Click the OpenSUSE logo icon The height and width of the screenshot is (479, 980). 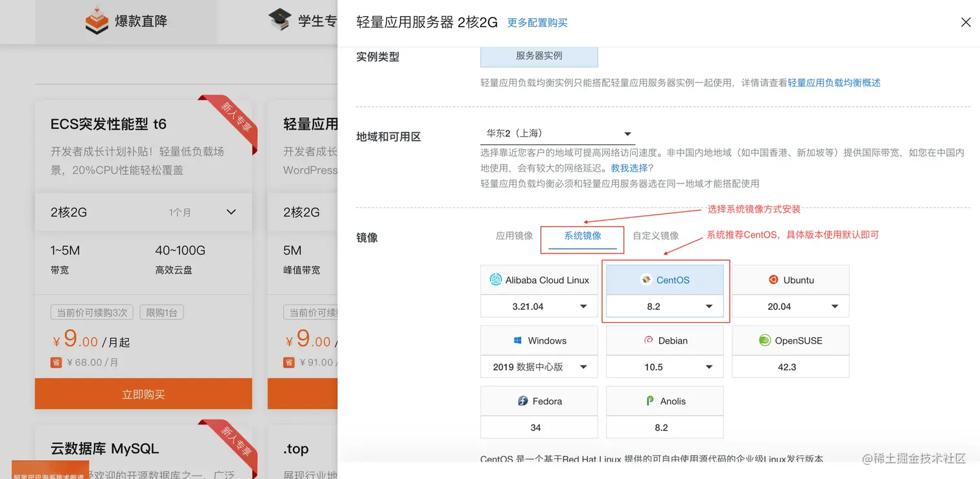click(764, 340)
